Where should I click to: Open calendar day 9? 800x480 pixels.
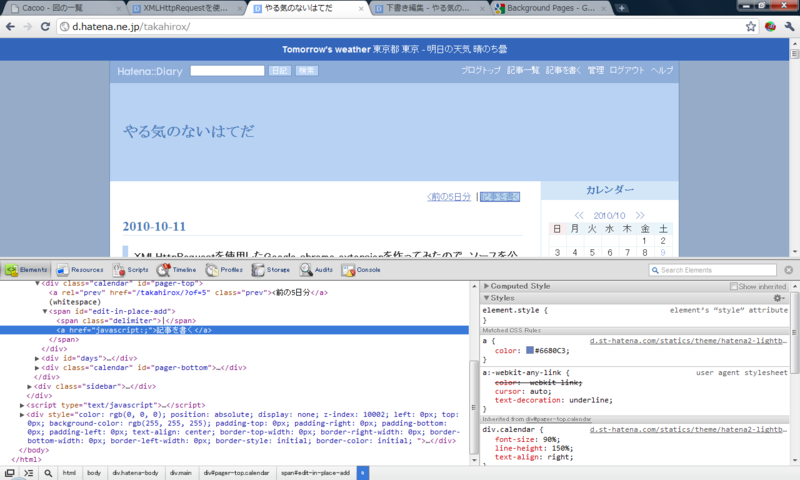pos(663,252)
